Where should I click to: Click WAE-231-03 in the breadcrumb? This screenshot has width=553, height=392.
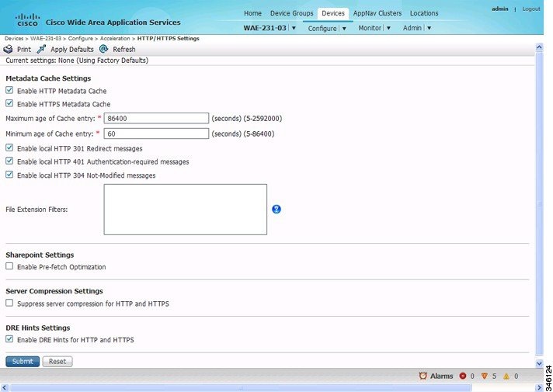click(x=46, y=39)
